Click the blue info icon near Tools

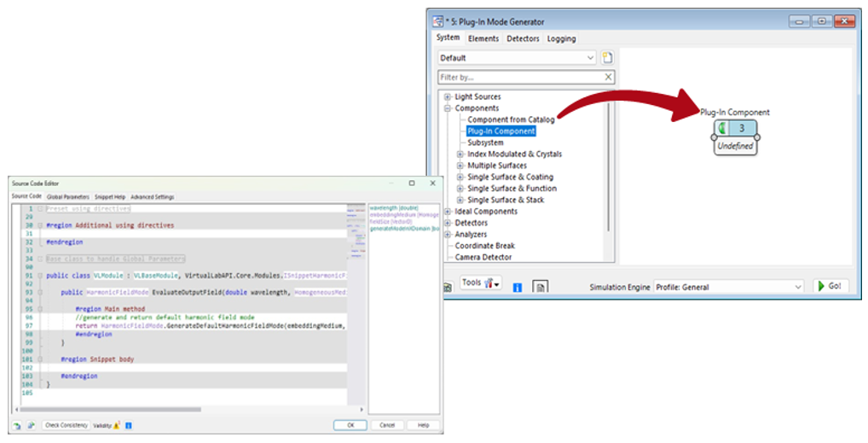(517, 287)
